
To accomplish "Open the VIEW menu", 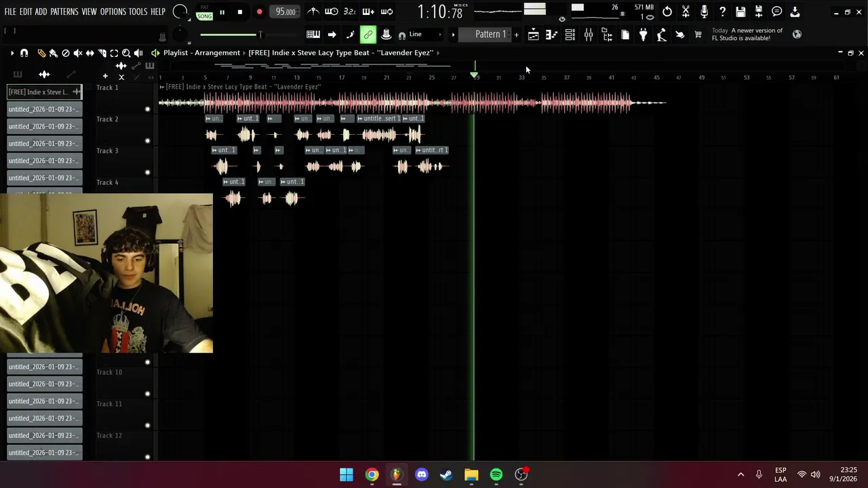I will coord(89,12).
